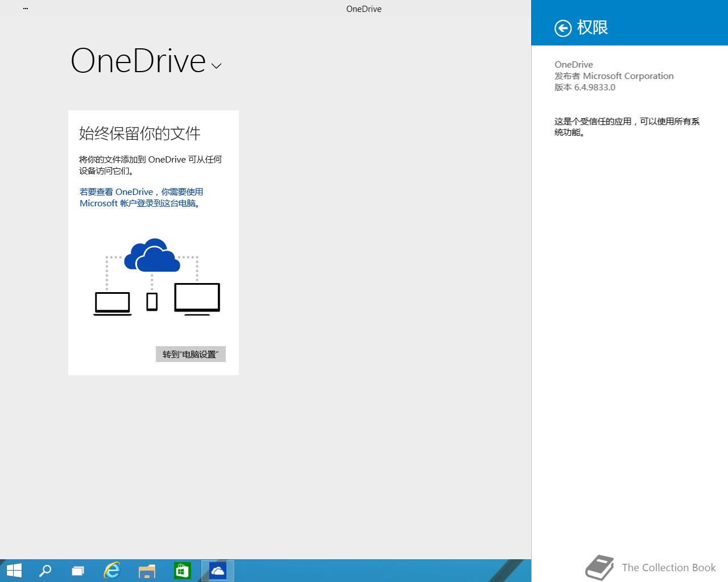Open the app menu dots in the title bar
The height and width of the screenshot is (582, 728).
coord(26,9)
